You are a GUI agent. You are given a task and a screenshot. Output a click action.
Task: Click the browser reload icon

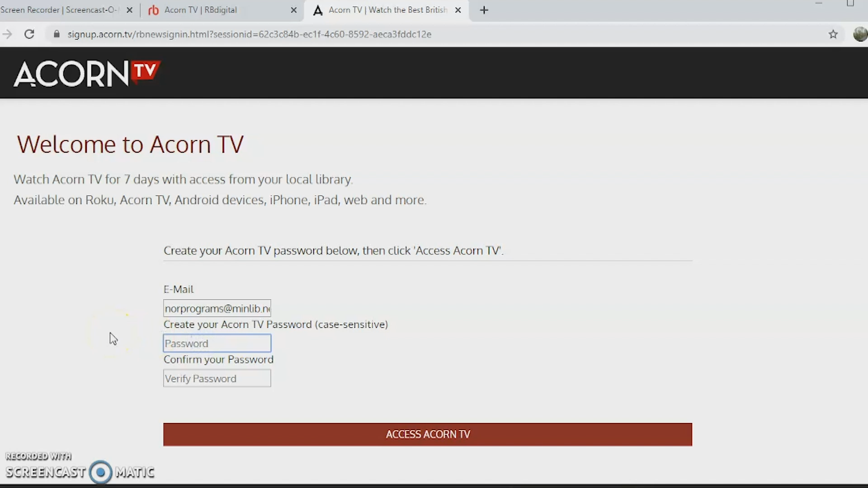pos(29,34)
